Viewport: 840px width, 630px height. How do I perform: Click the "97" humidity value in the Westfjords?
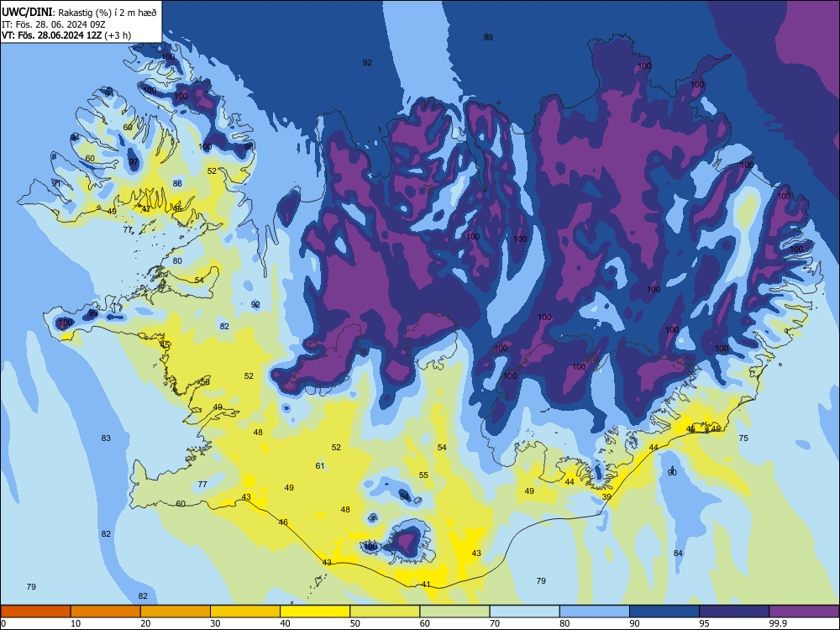pos(134,162)
